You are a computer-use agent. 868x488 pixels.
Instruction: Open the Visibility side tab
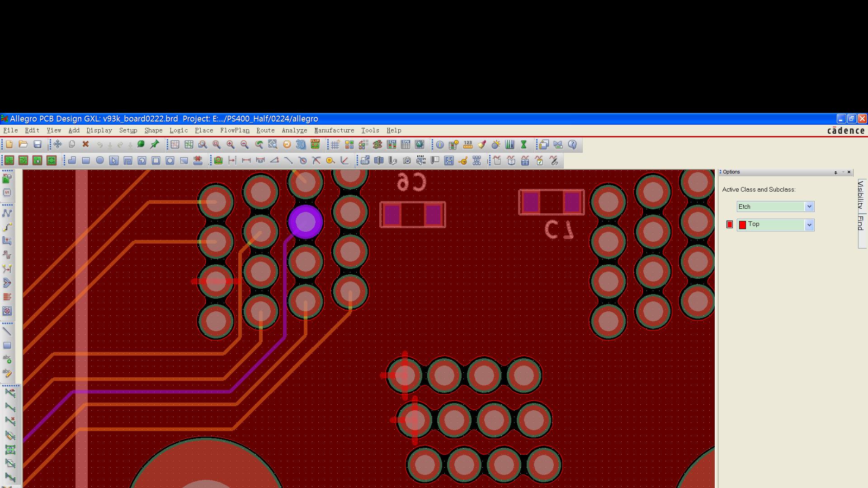click(x=861, y=194)
